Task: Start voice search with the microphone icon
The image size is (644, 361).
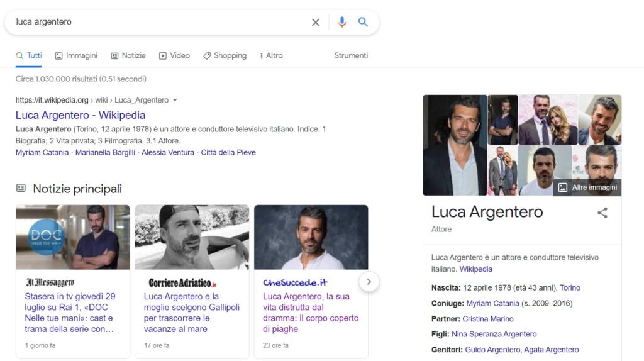Action: tap(341, 22)
